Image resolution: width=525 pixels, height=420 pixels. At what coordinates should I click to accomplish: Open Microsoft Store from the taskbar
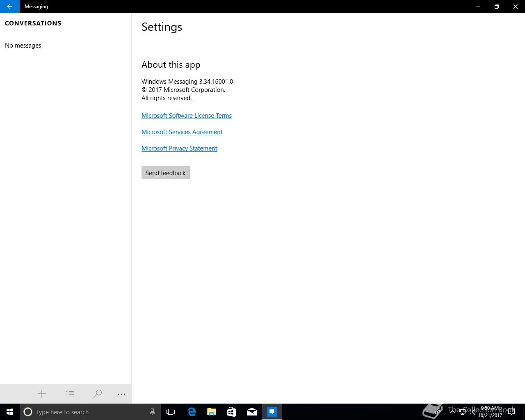[232, 412]
